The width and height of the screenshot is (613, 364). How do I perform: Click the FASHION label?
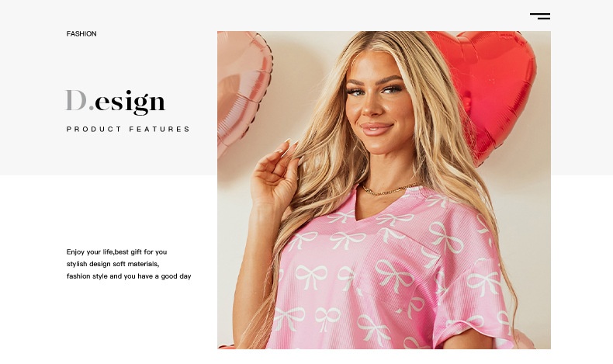pos(81,33)
